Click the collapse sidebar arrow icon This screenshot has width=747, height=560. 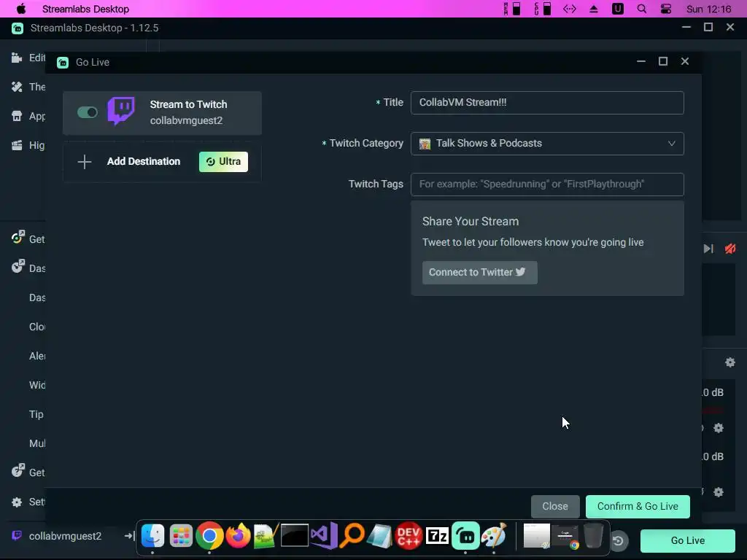pyautogui.click(x=129, y=536)
